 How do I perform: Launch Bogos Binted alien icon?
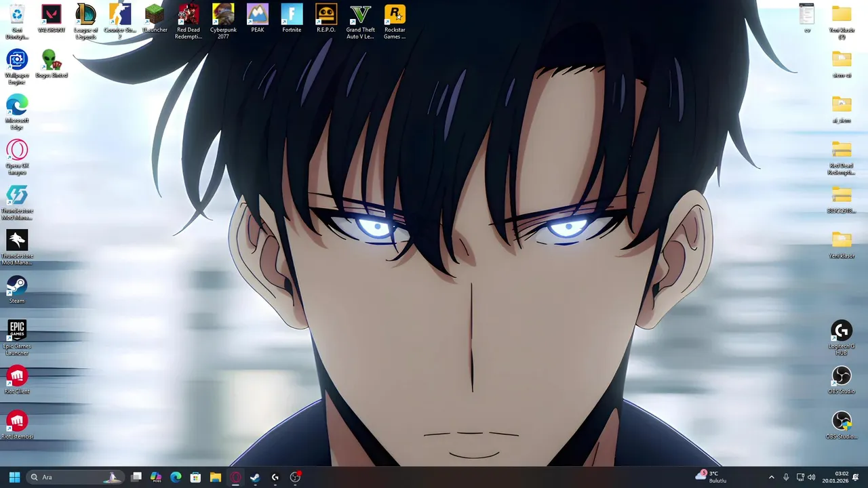point(52,64)
